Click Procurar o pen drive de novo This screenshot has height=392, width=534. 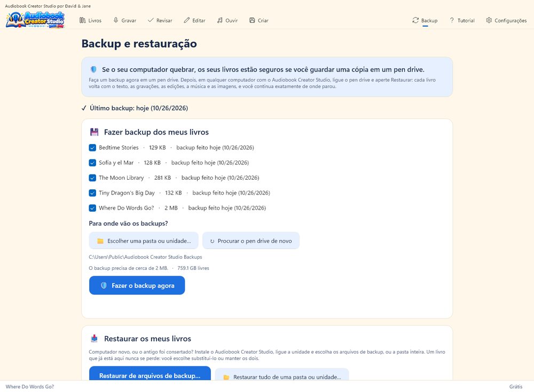(251, 241)
